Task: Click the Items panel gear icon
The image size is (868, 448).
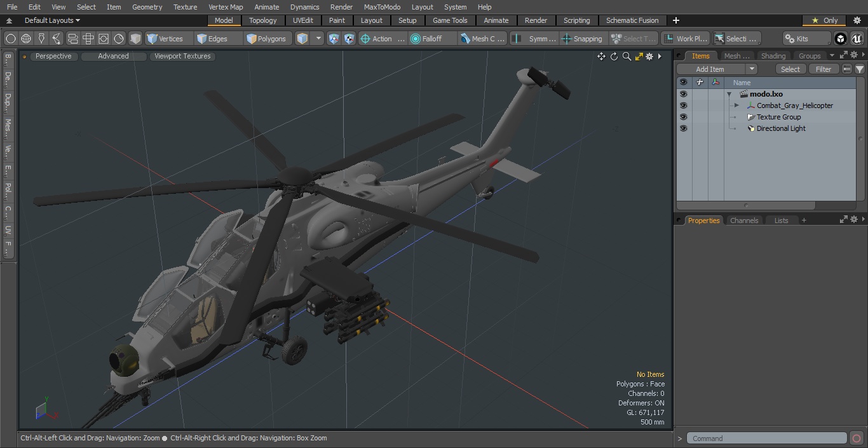Action: click(x=854, y=56)
